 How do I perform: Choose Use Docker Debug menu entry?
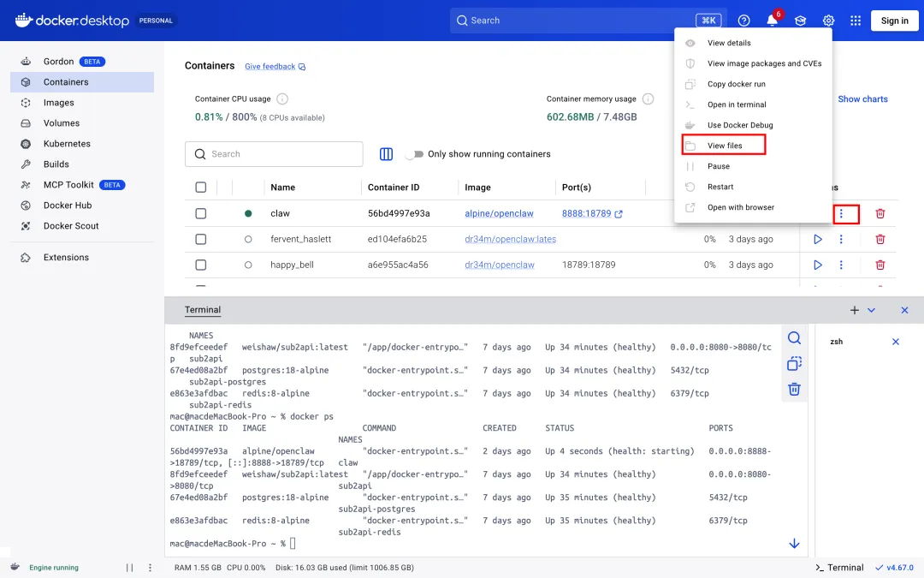(753, 125)
